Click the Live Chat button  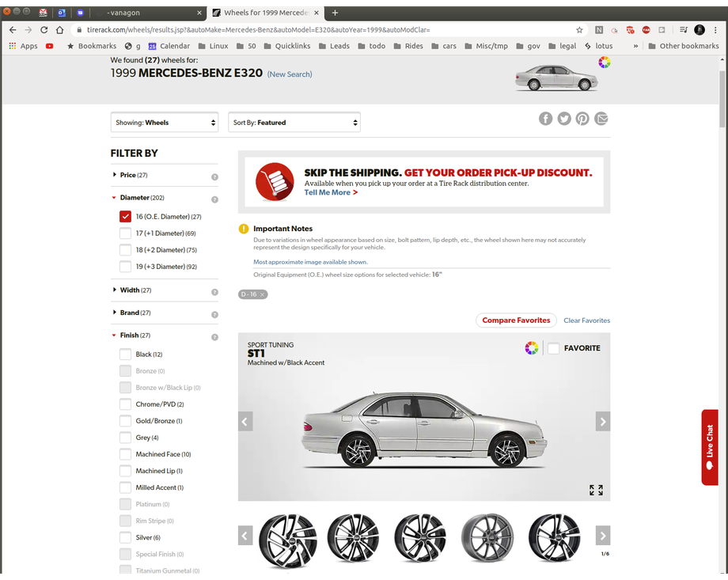tap(710, 447)
